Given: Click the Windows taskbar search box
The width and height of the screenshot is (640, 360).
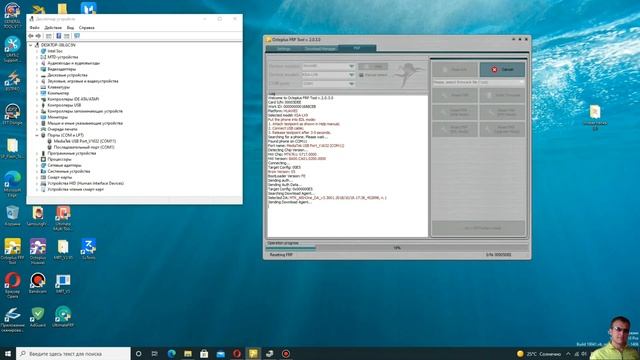Looking at the screenshot, I should [73, 353].
